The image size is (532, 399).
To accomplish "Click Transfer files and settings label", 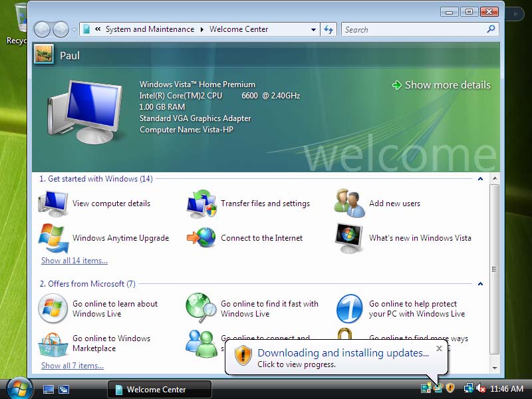I will (x=265, y=203).
